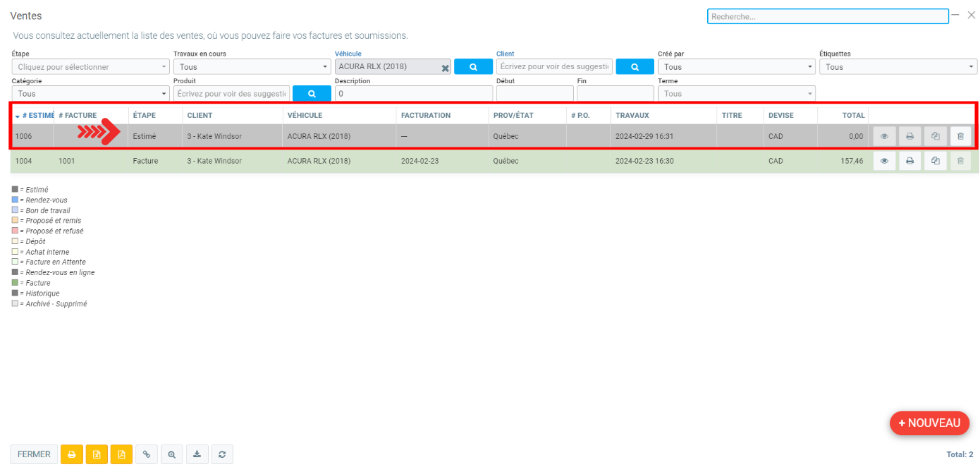Screen dimensions: 980x467
Task: Click the zoom magnifier icon at bottom
Action: tap(171, 455)
